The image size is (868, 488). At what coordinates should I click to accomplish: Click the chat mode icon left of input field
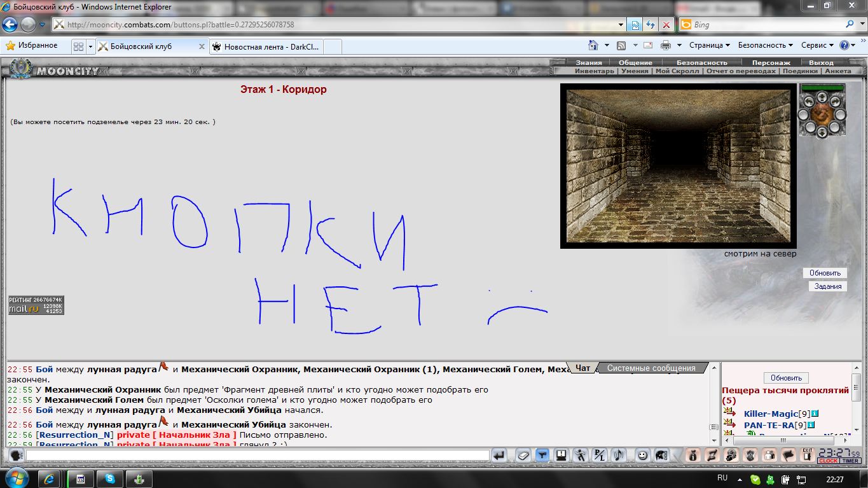16,456
